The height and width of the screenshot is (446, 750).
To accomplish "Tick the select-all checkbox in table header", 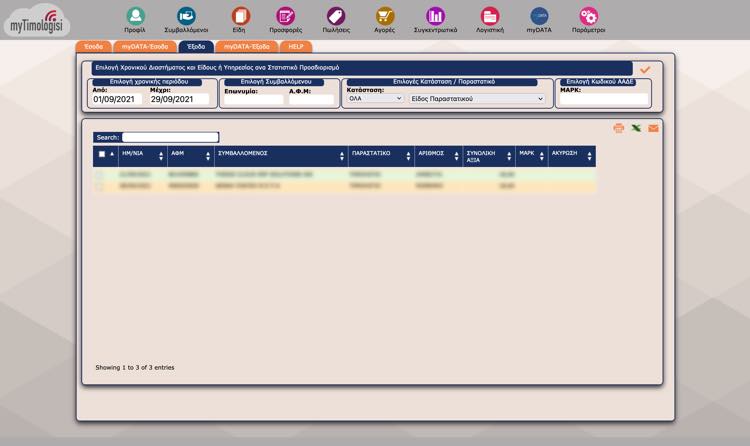I will pos(101,154).
